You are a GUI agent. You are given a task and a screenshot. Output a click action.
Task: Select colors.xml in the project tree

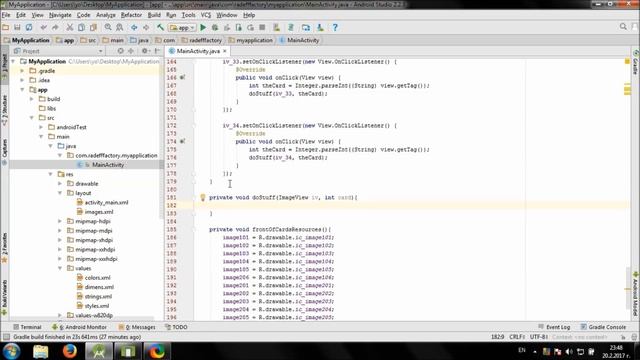point(93,278)
